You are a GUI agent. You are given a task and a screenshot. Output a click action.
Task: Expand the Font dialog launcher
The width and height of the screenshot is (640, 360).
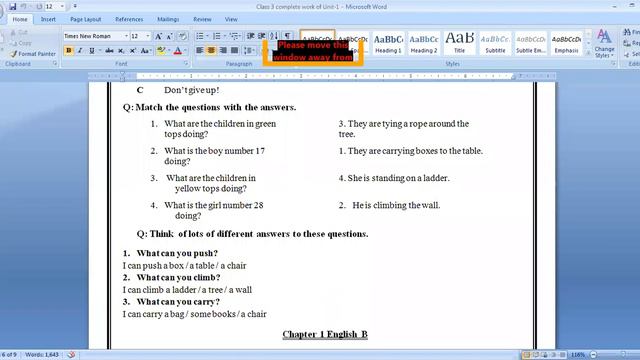[186, 64]
